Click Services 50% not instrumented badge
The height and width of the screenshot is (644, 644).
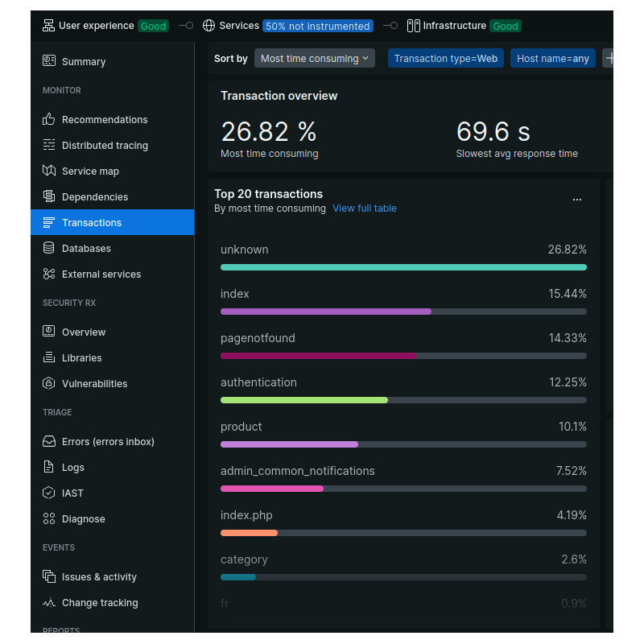point(317,26)
